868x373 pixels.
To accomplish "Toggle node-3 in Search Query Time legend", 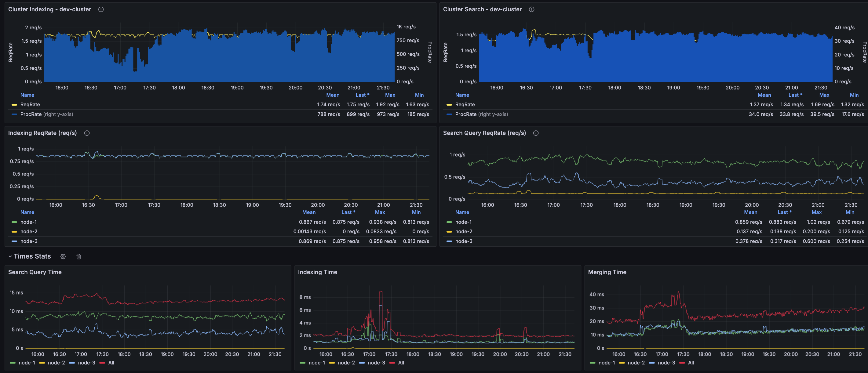I will point(87,363).
